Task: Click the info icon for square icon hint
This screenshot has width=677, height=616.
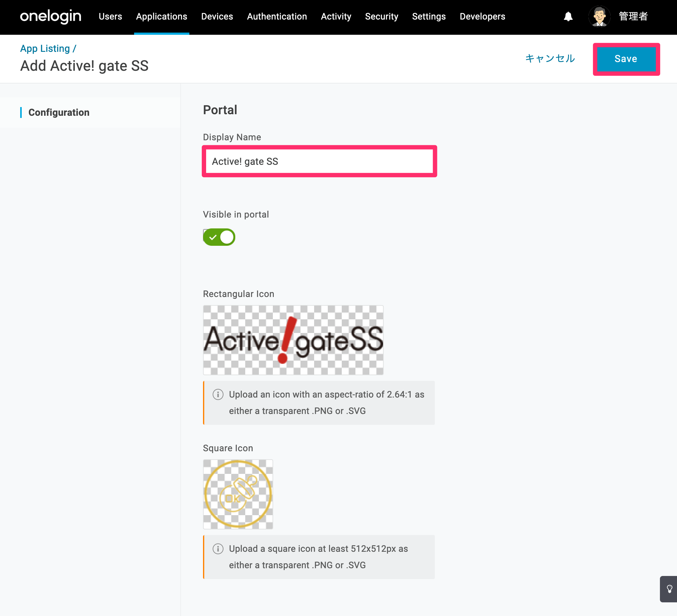Action: click(x=218, y=549)
